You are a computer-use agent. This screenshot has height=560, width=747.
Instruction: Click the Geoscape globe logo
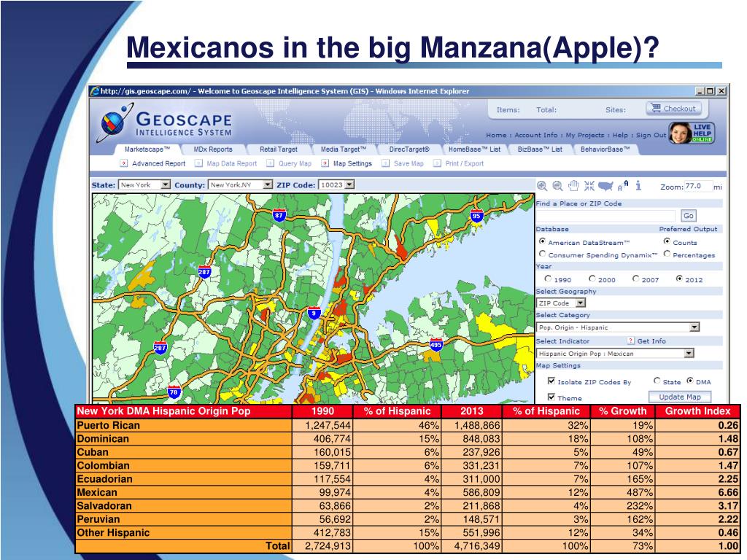[x=115, y=124]
